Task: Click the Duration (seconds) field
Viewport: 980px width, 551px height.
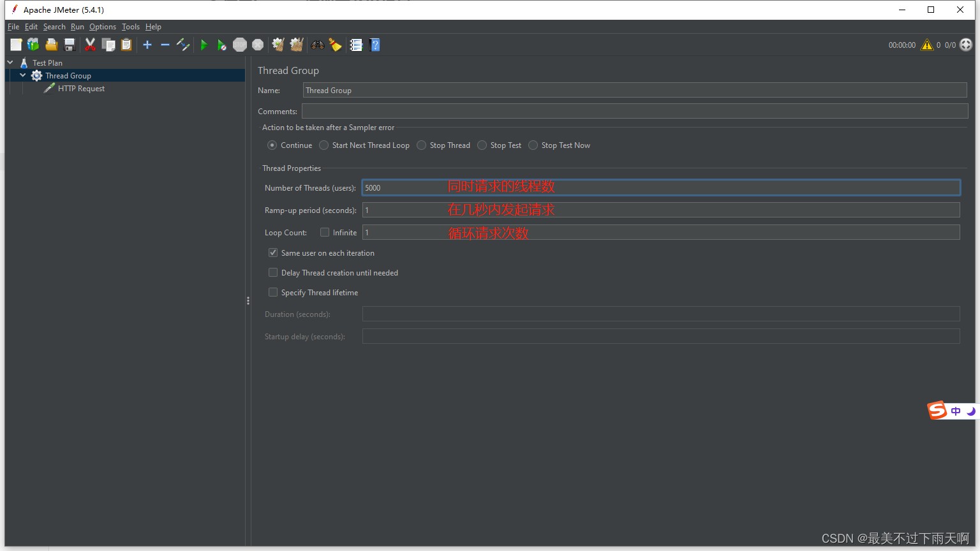Action: (661, 314)
